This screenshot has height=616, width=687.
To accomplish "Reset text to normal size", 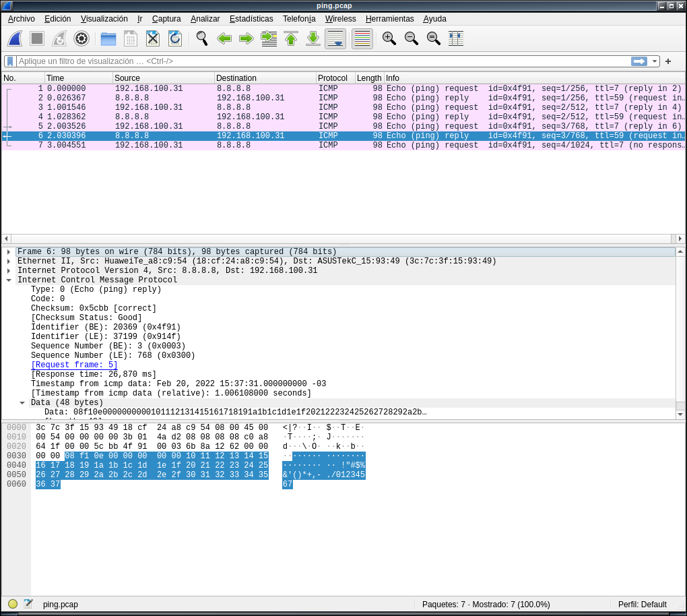I will point(434,38).
